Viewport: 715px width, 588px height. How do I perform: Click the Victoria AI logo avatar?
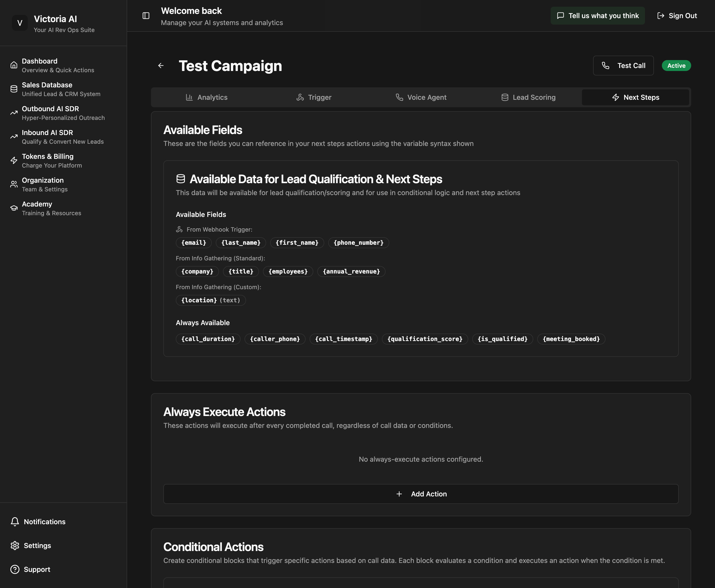[x=20, y=23]
